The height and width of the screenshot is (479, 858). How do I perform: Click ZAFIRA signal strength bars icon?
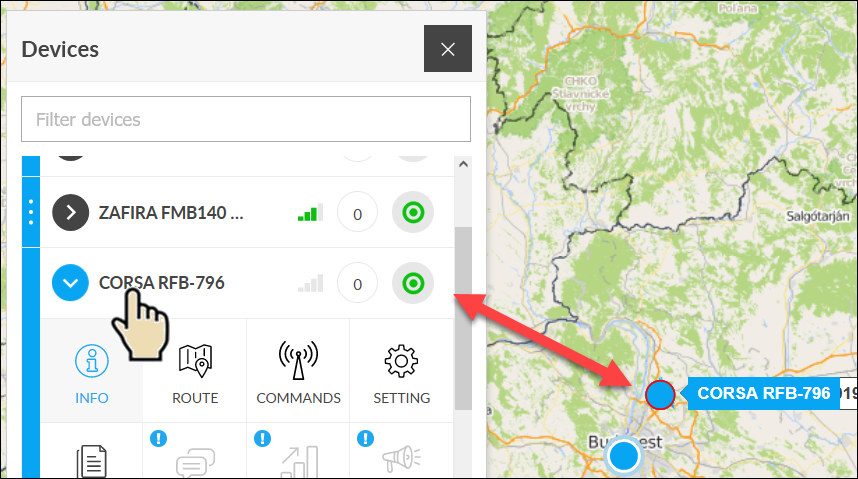pos(310,212)
